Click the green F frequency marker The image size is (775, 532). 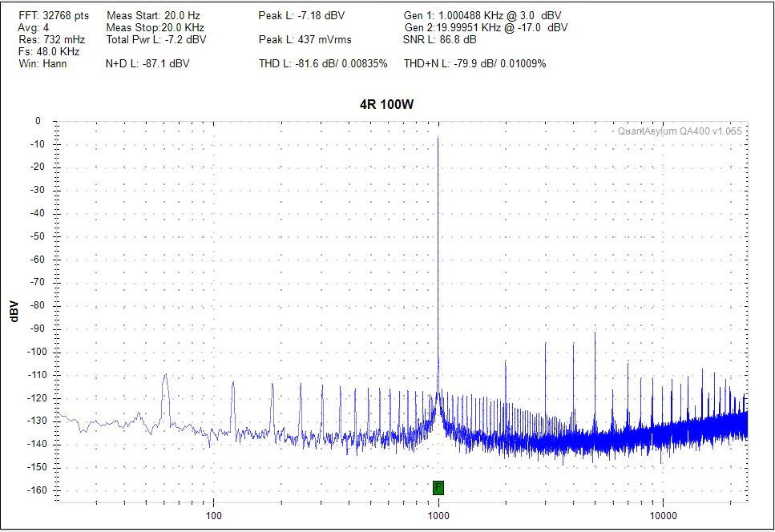(x=438, y=488)
